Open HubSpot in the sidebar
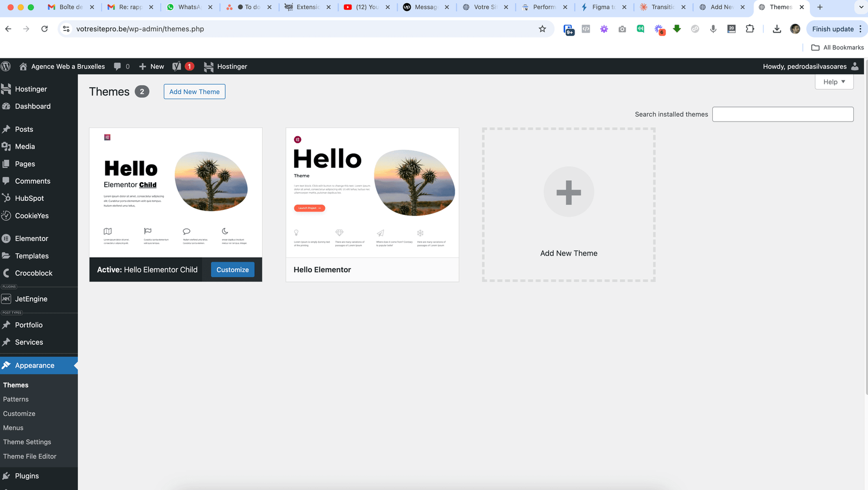The width and height of the screenshot is (868, 490). [39, 199]
